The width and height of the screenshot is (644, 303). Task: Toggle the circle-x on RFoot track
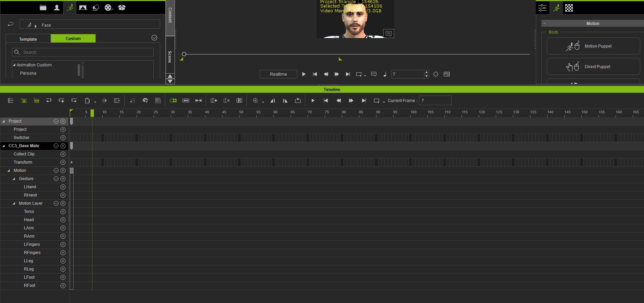(63, 286)
